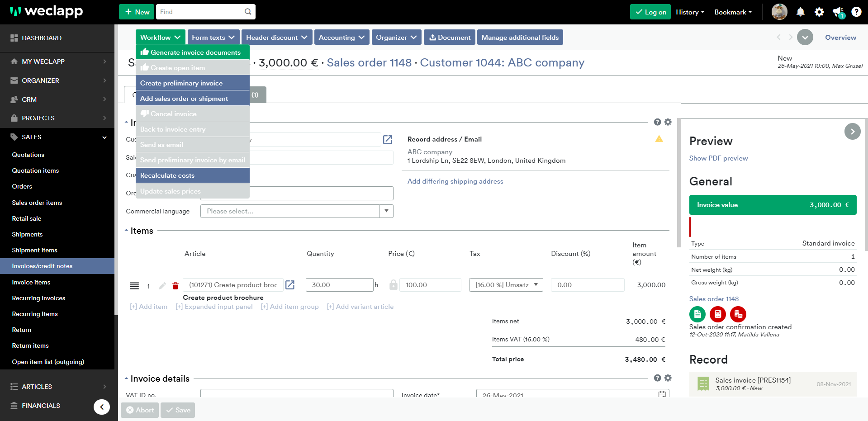Open the settings gear in top bar
The height and width of the screenshot is (421, 868).
pyautogui.click(x=819, y=12)
